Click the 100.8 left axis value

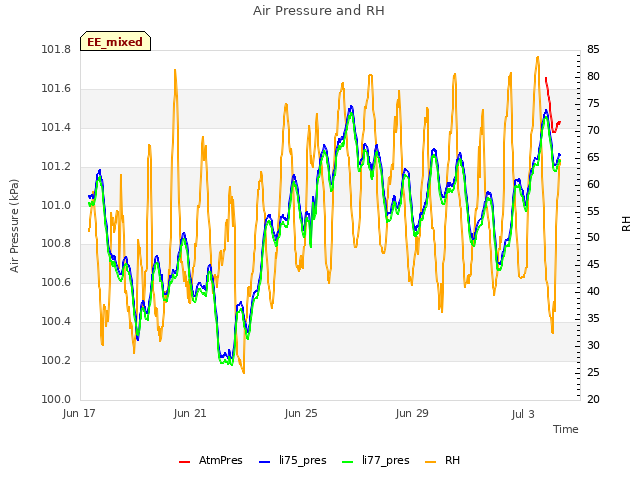click(56, 244)
